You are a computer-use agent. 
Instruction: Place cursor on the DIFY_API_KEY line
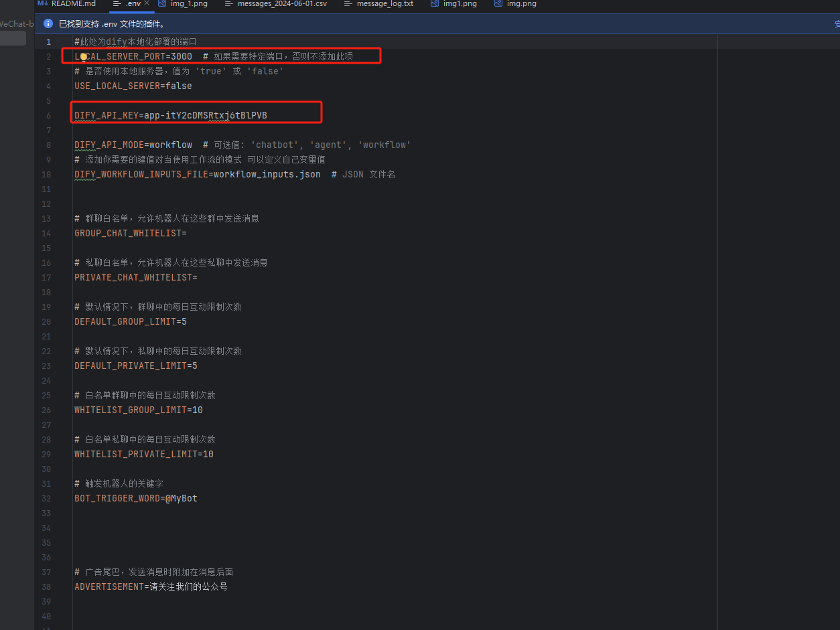tap(170, 115)
